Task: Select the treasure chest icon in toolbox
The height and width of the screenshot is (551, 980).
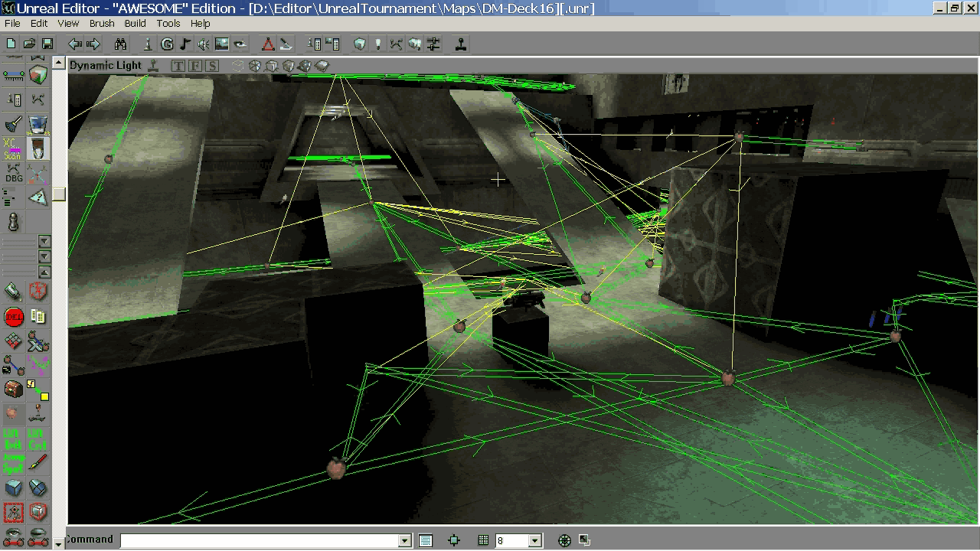Action: (x=14, y=390)
